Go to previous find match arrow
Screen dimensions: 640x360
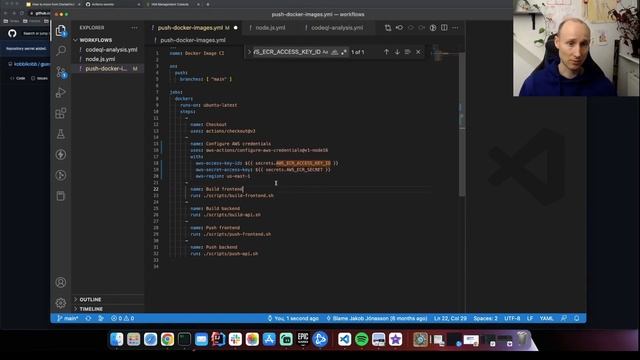[x=386, y=52]
